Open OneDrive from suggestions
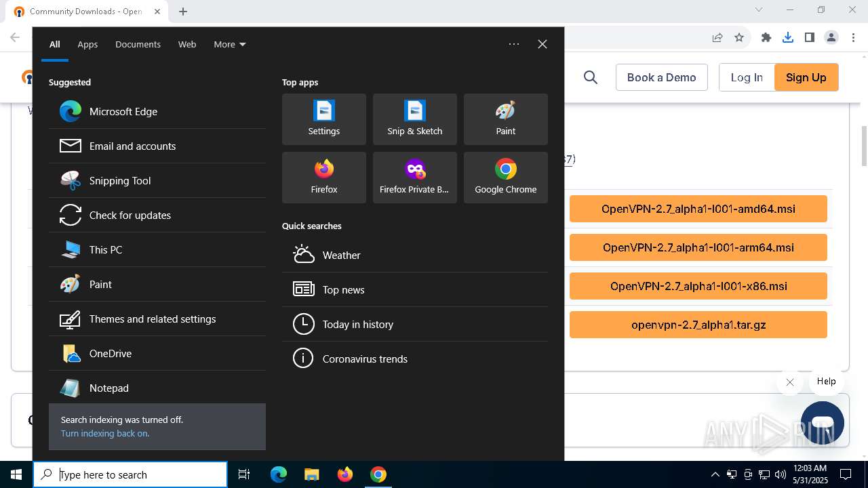The height and width of the screenshot is (488, 868). 157,354
